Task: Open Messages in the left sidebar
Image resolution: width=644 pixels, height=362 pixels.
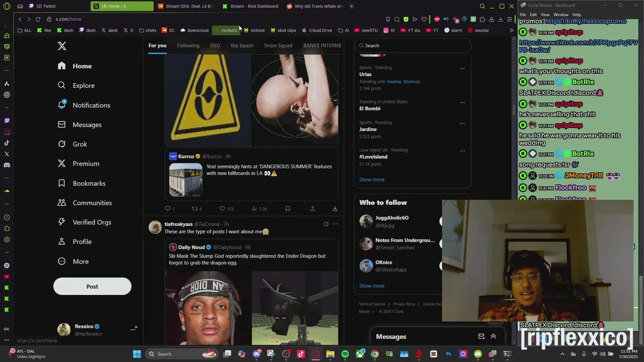Action: tap(79, 125)
